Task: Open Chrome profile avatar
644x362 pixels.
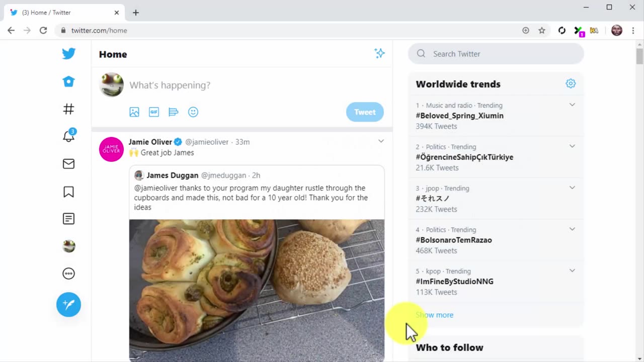Action: [x=617, y=30]
